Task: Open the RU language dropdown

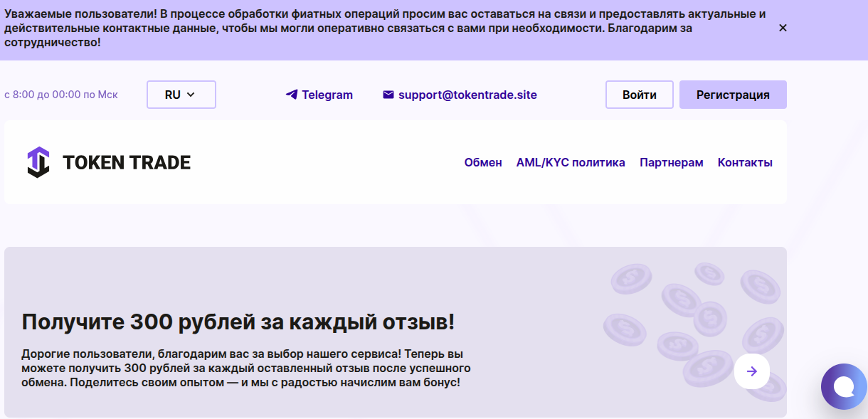Action: 181,95
